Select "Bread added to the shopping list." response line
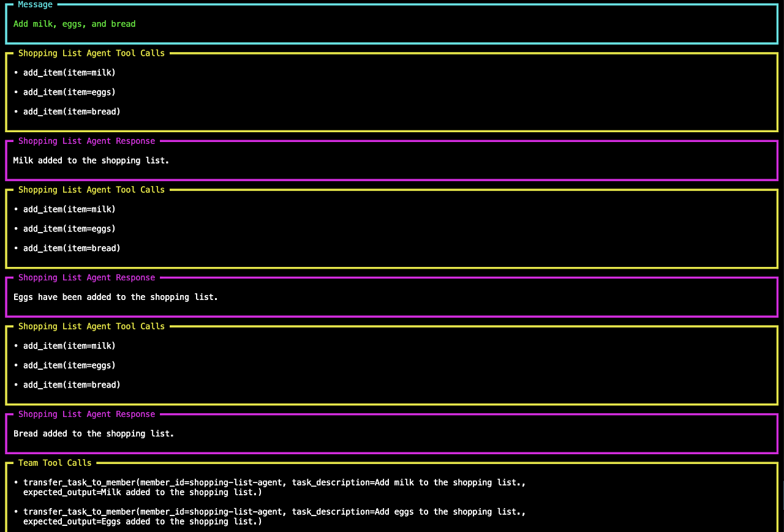This screenshot has width=784, height=532. pos(94,433)
